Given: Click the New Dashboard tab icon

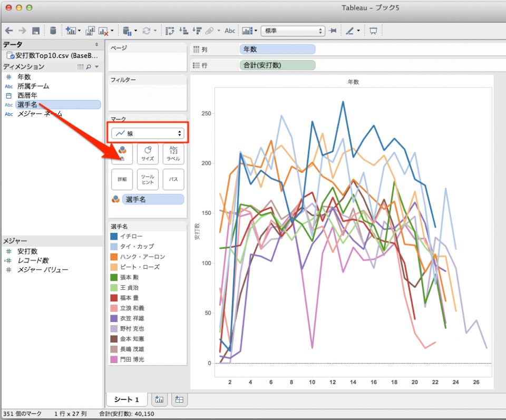Looking at the screenshot, I should tap(179, 399).
